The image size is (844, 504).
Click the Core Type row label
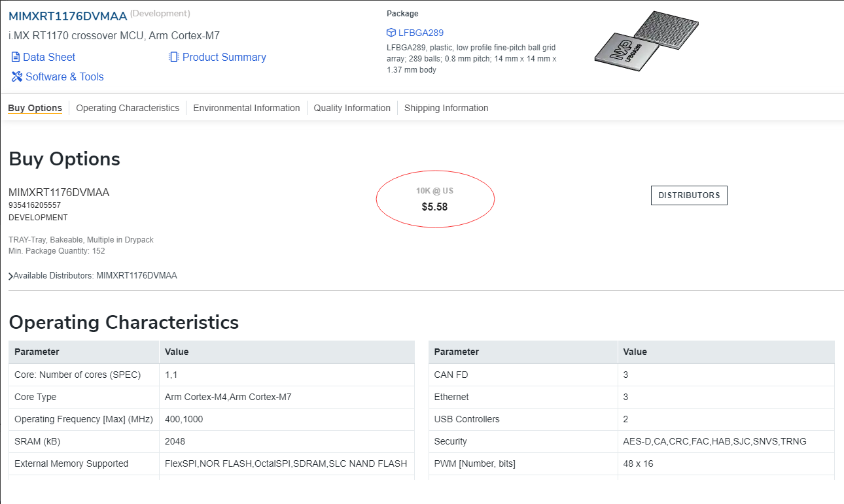35,397
